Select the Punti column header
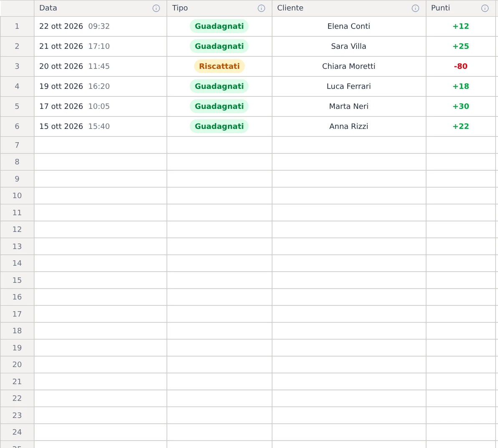 click(x=460, y=8)
